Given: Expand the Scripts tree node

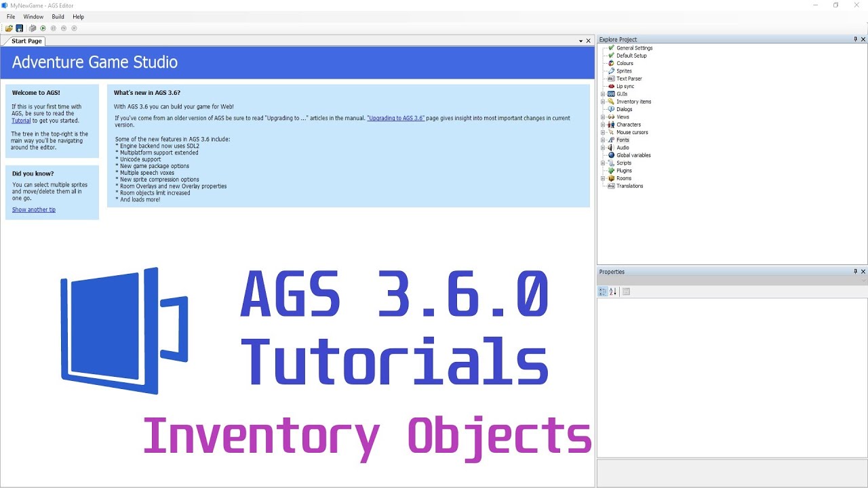Looking at the screenshot, I should pyautogui.click(x=603, y=163).
